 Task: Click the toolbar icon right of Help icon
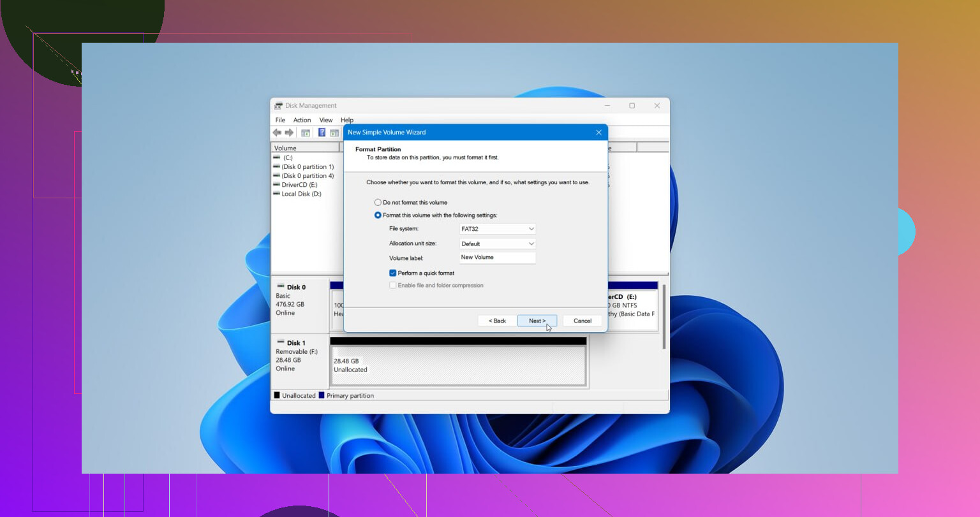point(334,133)
